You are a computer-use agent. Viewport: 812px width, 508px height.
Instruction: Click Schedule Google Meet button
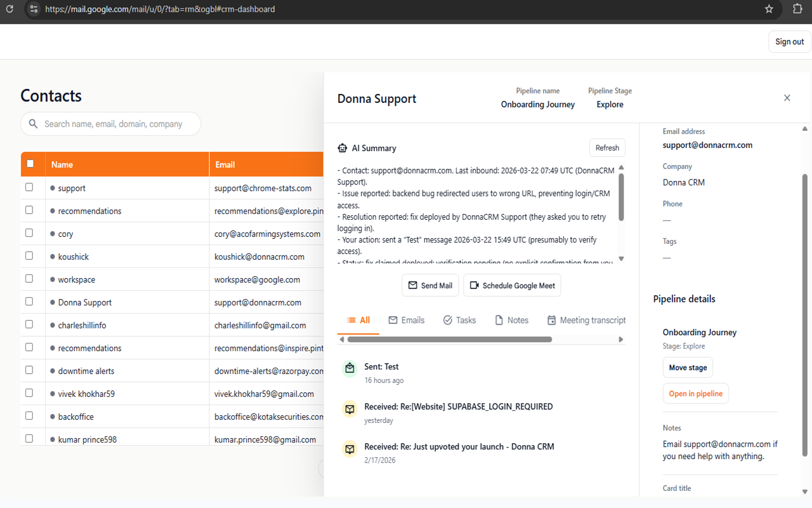click(x=512, y=285)
